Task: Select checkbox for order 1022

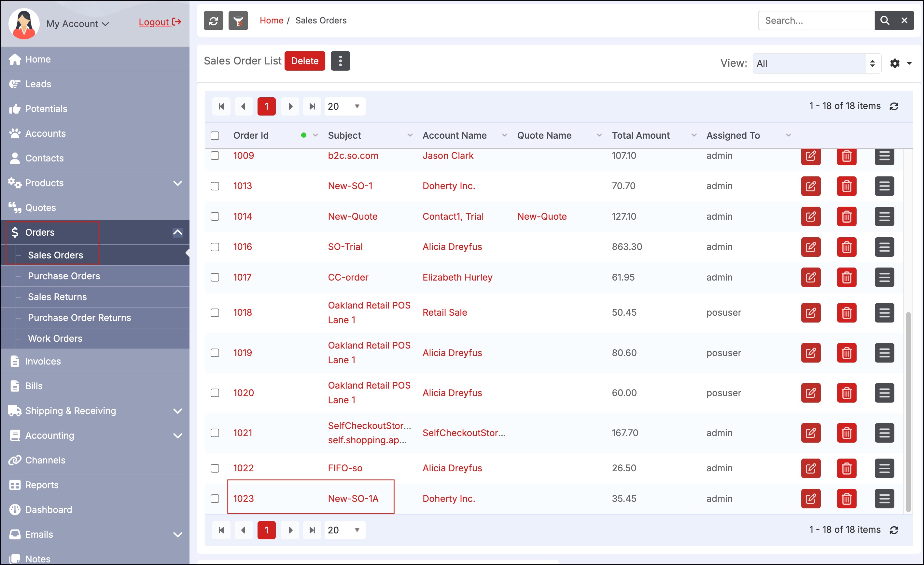Action: click(215, 468)
